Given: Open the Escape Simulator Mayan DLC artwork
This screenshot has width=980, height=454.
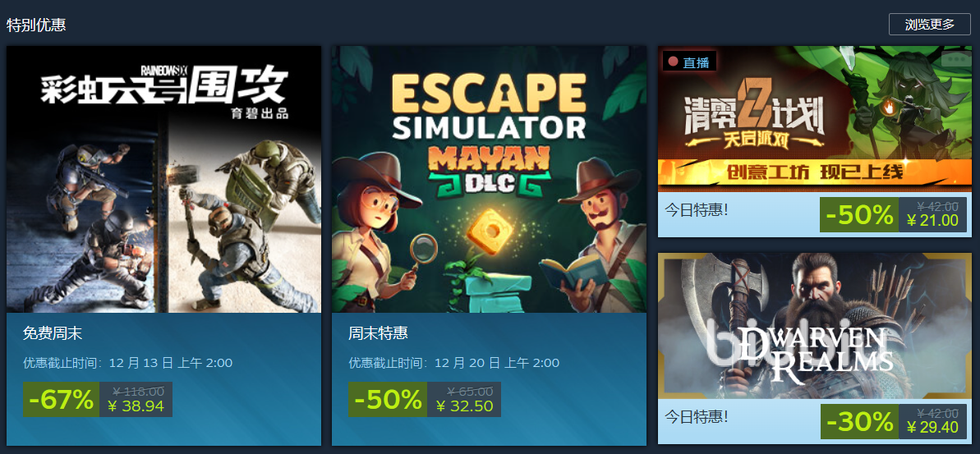Looking at the screenshot, I should point(489,179).
